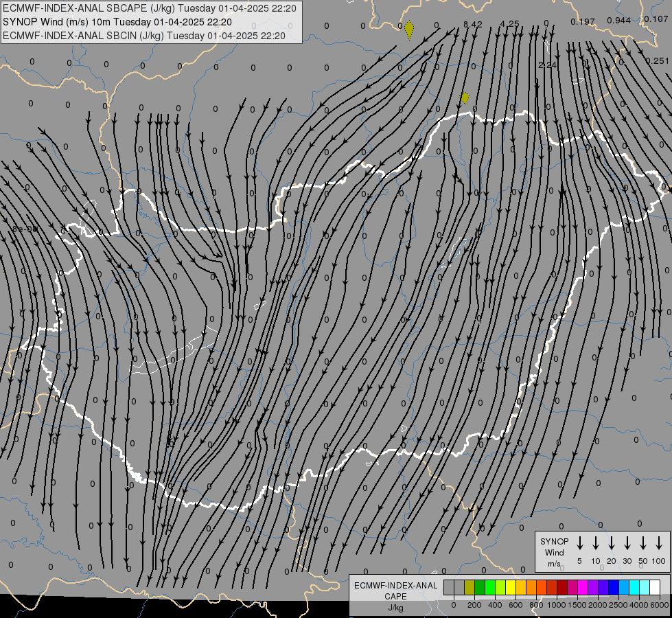The width and height of the screenshot is (672, 618).
Task: Pick the amber CAPE legend swatch
Action: (x=521, y=587)
